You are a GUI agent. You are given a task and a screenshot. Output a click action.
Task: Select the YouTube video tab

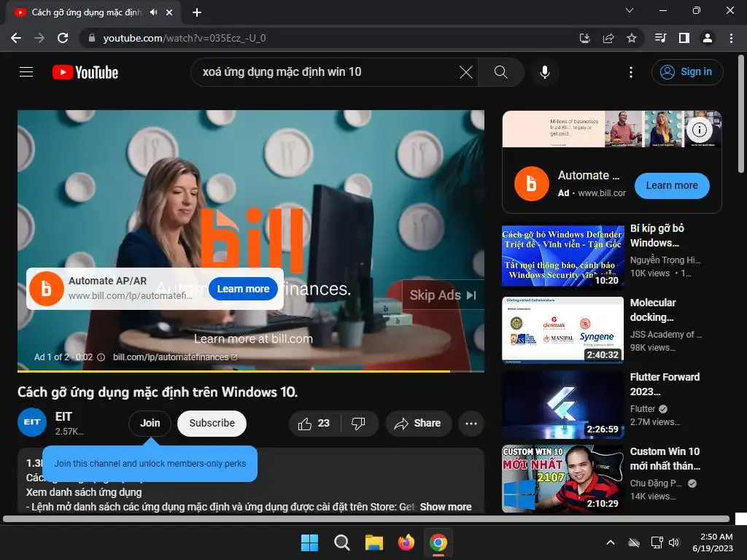93,12
